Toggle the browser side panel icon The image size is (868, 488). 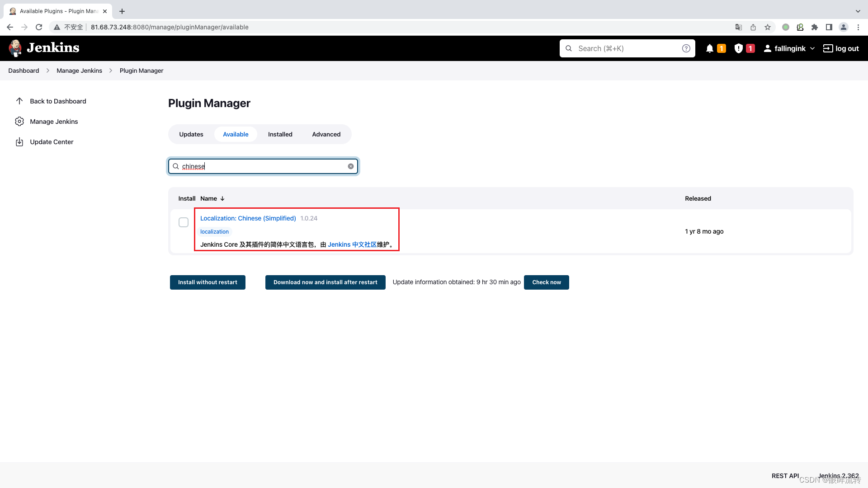[x=829, y=27]
